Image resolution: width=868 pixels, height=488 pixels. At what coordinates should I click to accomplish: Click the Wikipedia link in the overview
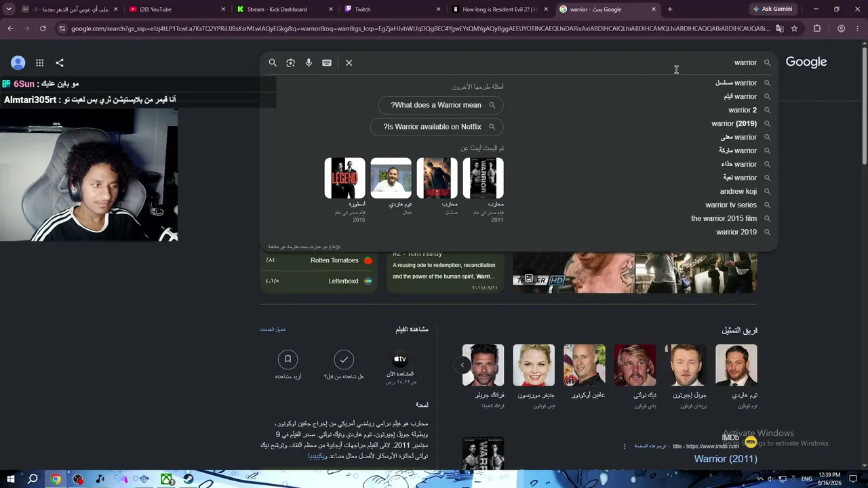coord(317,456)
